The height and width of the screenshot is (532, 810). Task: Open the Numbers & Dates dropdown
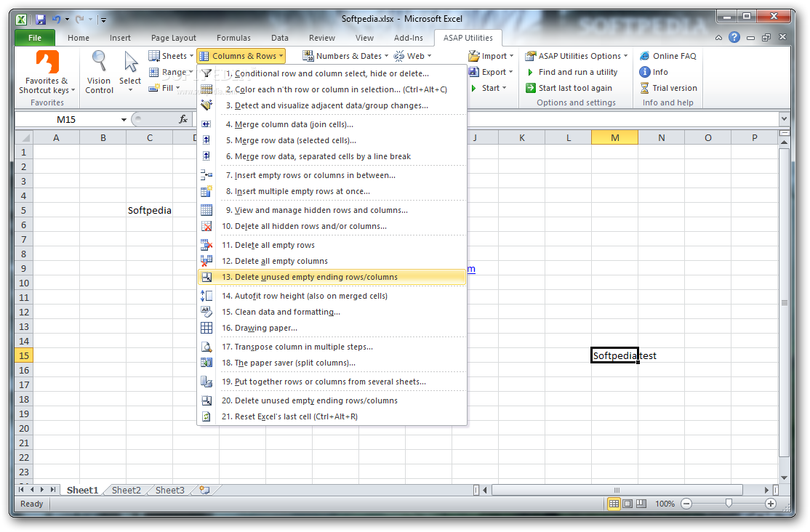click(x=345, y=56)
